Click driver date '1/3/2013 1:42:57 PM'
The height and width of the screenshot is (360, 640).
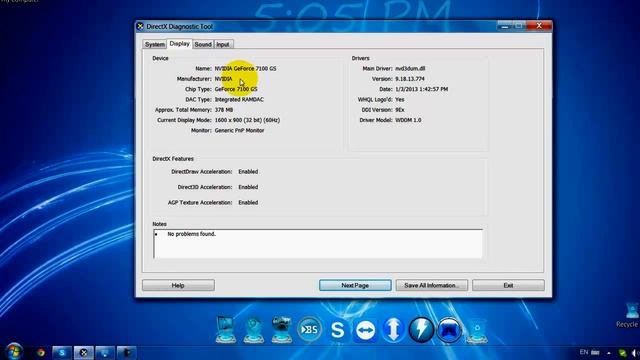422,89
